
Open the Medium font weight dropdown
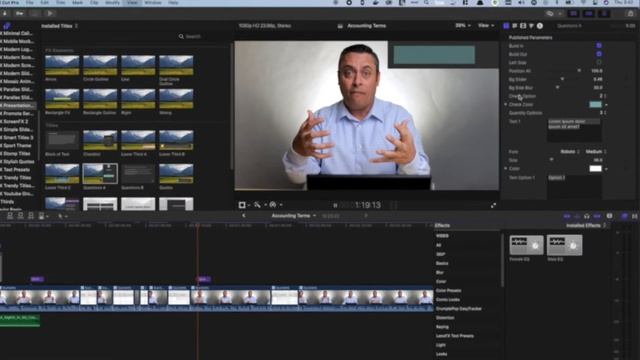pos(596,151)
